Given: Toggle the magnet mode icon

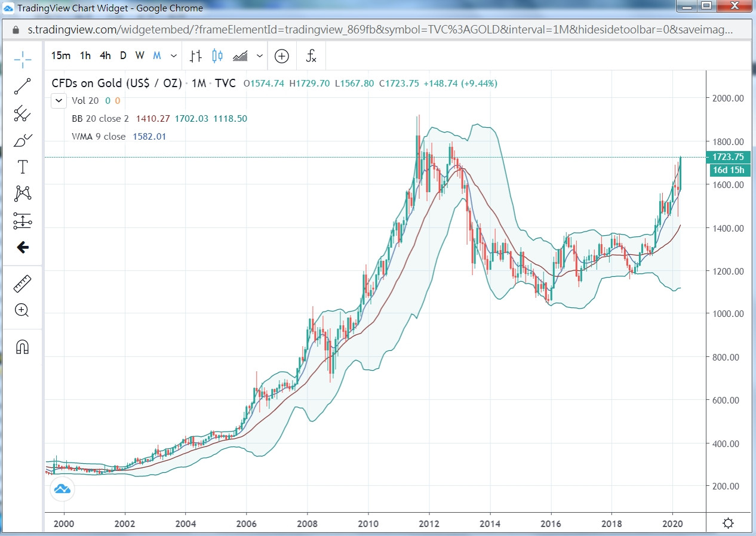Looking at the screenshot, I should point(23,347).
